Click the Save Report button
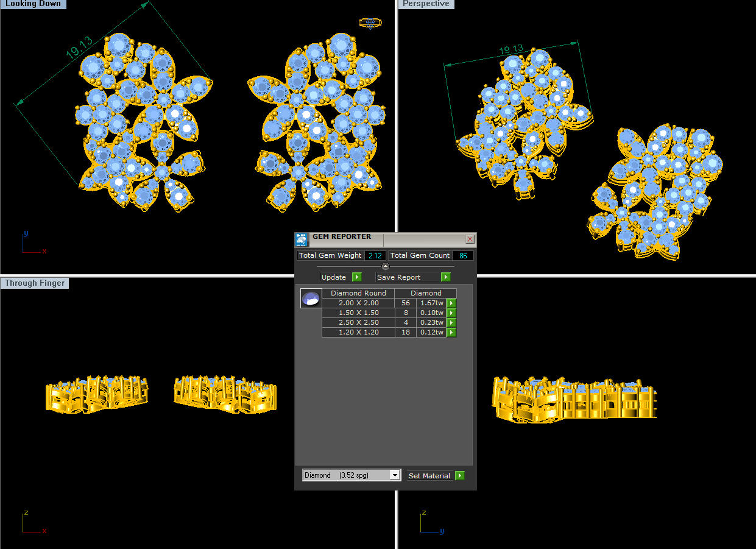 tap(409, 277)
